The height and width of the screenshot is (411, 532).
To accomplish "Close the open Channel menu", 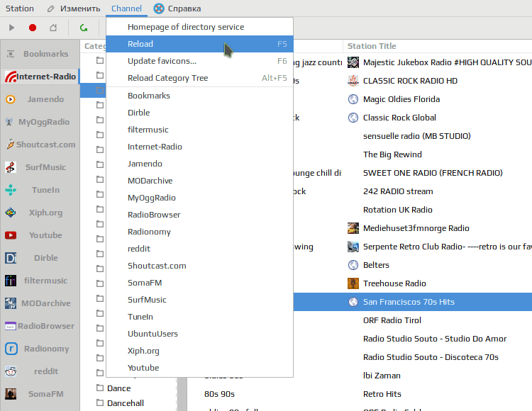I will pyautogui.click(x=126, y=9).
